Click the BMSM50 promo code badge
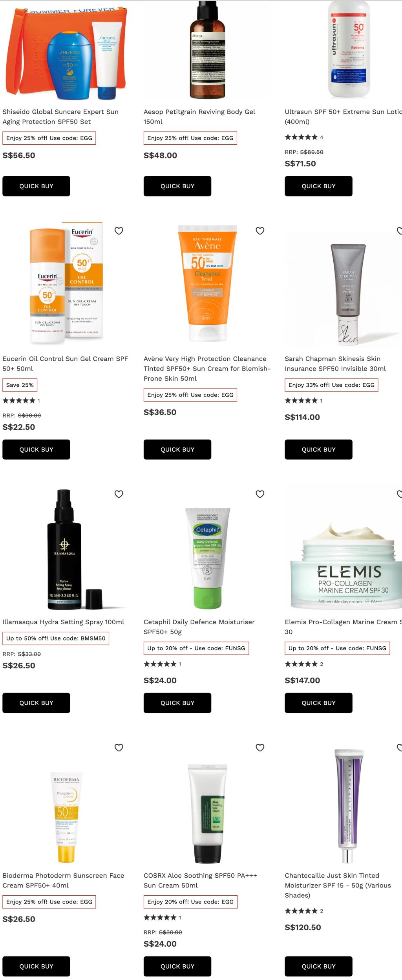This screenshot has width=402, height=980. coord(56,638)
